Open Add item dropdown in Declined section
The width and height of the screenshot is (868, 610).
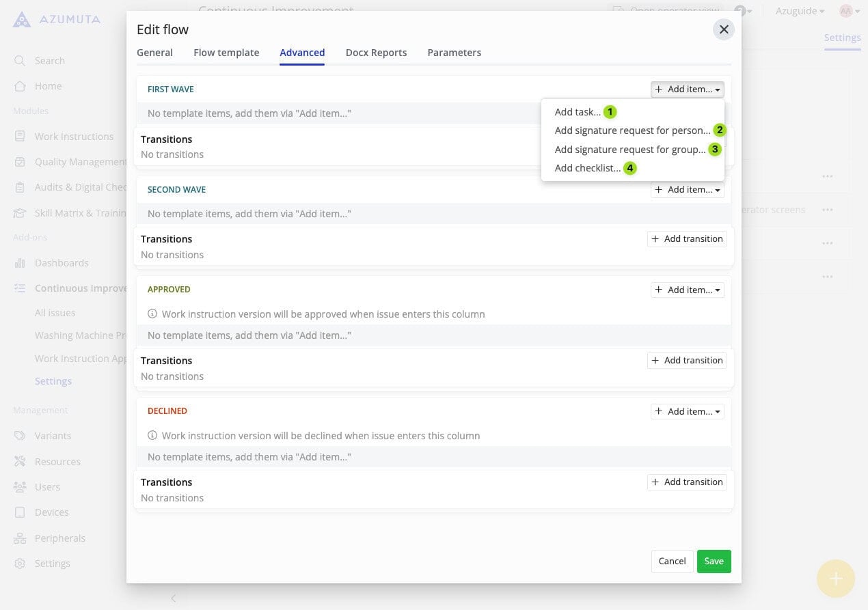[x=687, y=411]
